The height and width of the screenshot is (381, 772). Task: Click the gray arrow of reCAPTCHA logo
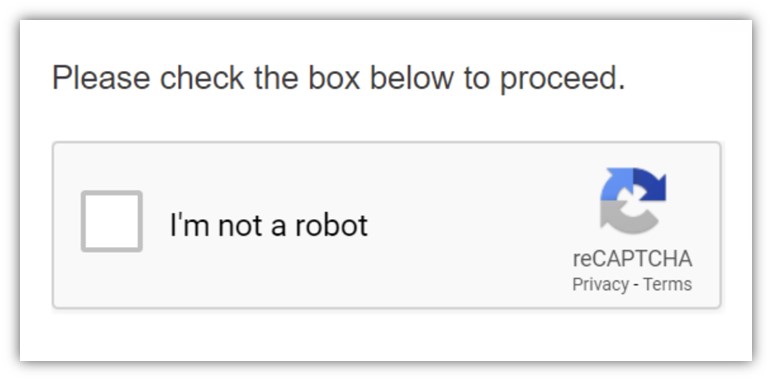pyautogui.click(x=627, y=217)
